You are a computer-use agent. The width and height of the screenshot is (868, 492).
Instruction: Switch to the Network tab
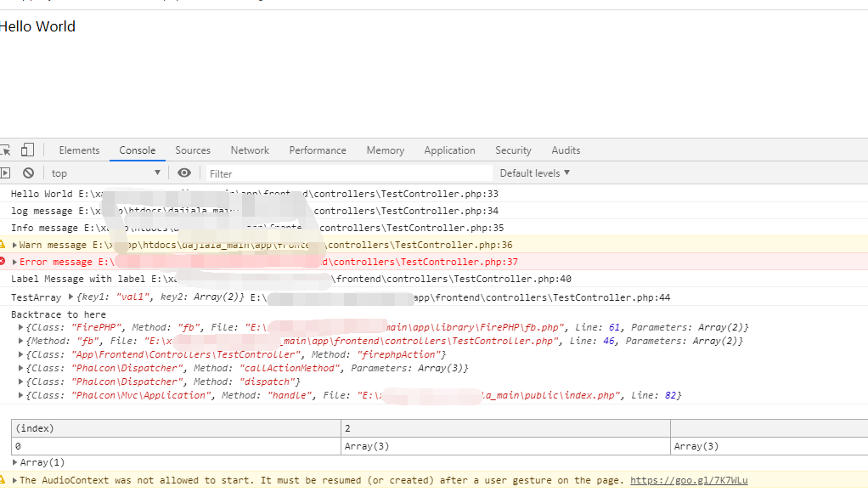[x=250, y=150]
